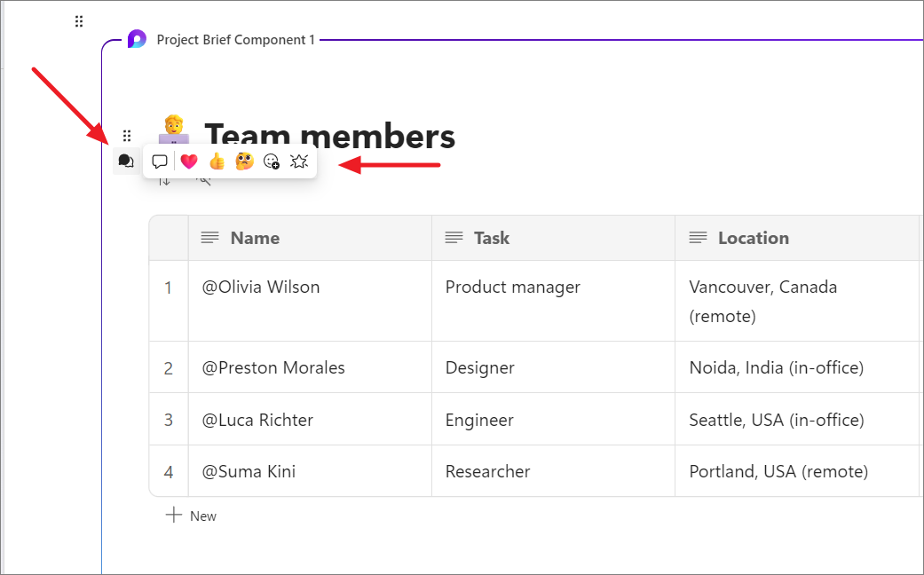924x575 pixels.
Task: Click the @Preston Morales mention
Action: (x=273, y=367)
